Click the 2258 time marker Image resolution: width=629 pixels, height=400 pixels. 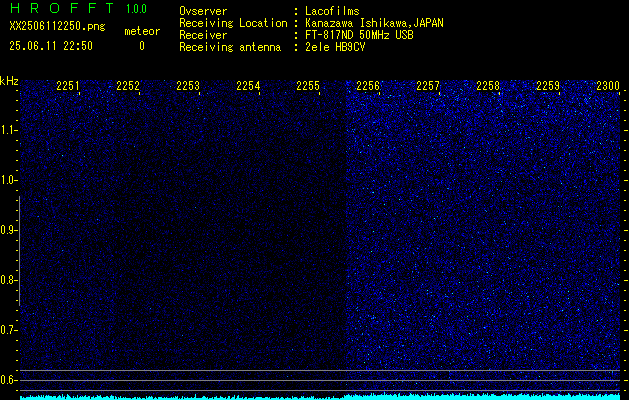488,86
